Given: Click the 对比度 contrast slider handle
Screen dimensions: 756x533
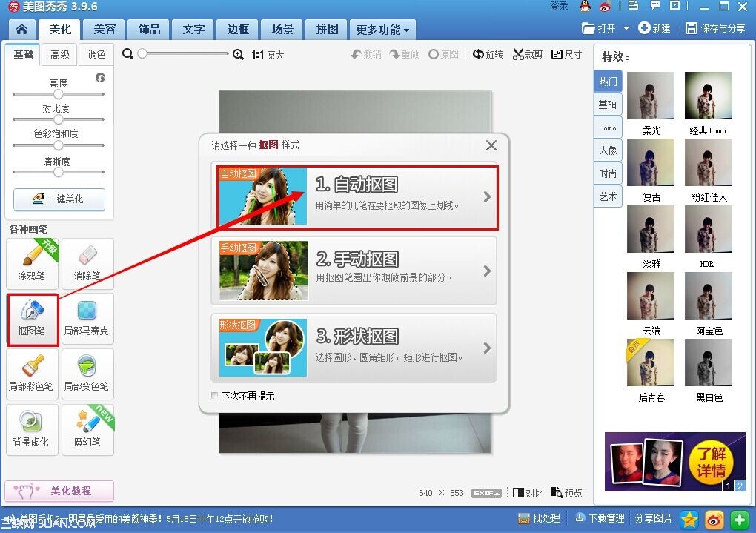Looking at the screenshot, I should click(59, 119).
